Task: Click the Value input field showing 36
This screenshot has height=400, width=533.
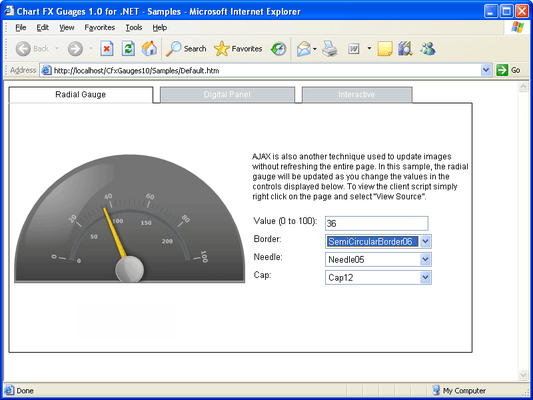Action: tap(377, 223)
